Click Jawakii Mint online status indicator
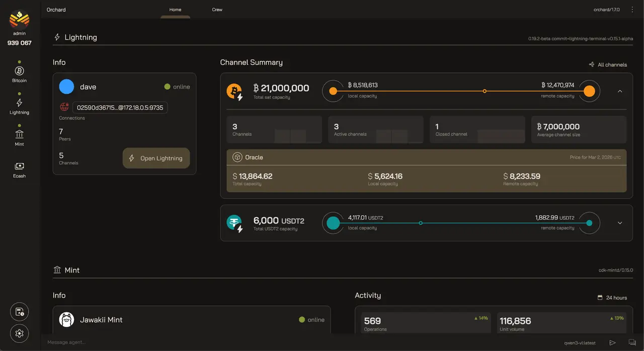This screenshot has width=644, height=351. (311, 320)
